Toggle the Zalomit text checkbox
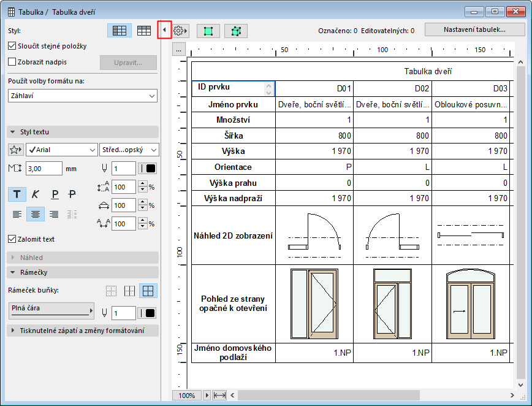Viewport: 532px width, 406px height. pos(12,239)
